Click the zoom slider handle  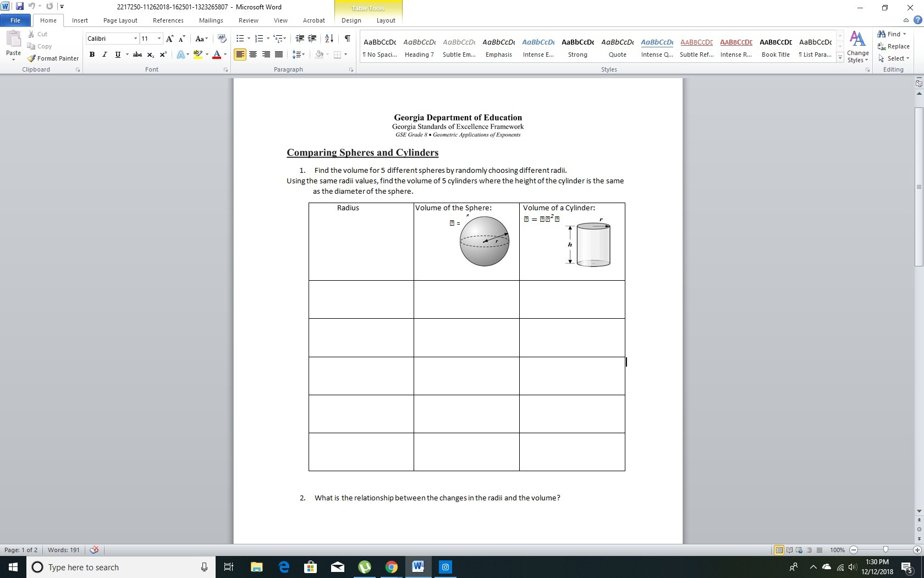pyautogui.click(x=886, y=550)
